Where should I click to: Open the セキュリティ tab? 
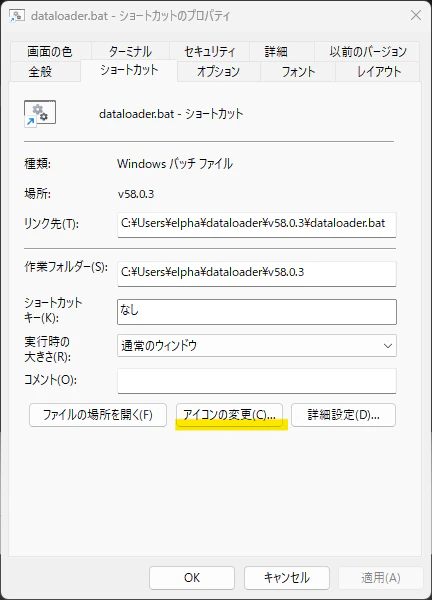pyautogui.click(x=209, y=51)
